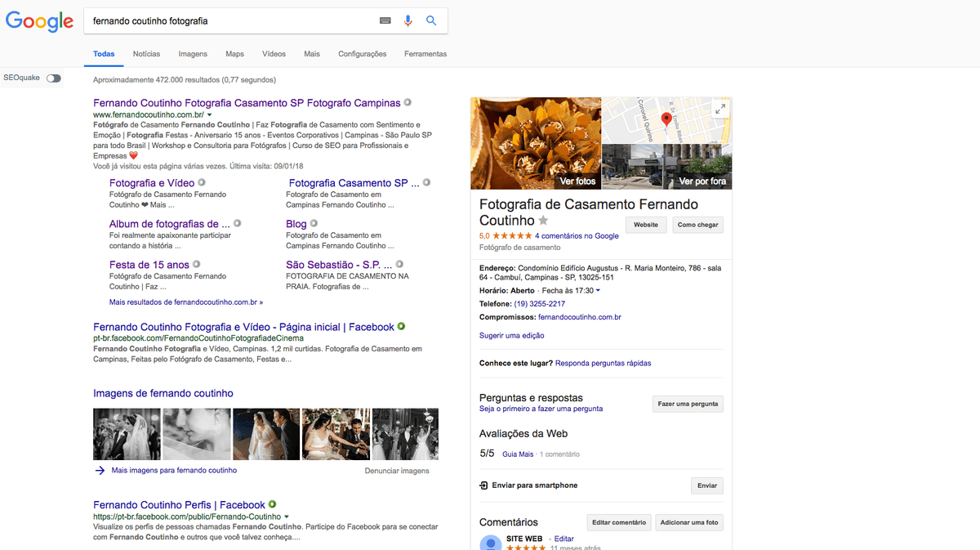Viewport: 980px width, 550px height.
Task: Click the Fazer uma pergunta button
Action: pos(688,404)
